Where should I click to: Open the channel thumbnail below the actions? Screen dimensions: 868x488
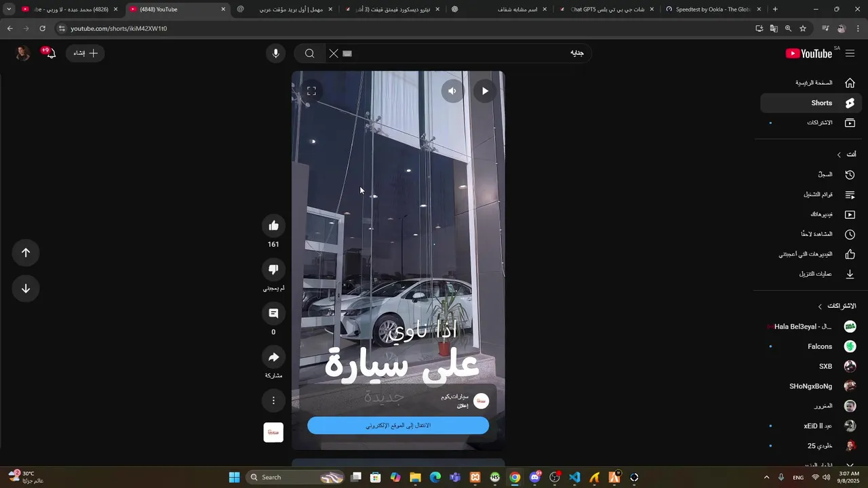(x=273, y=432)
